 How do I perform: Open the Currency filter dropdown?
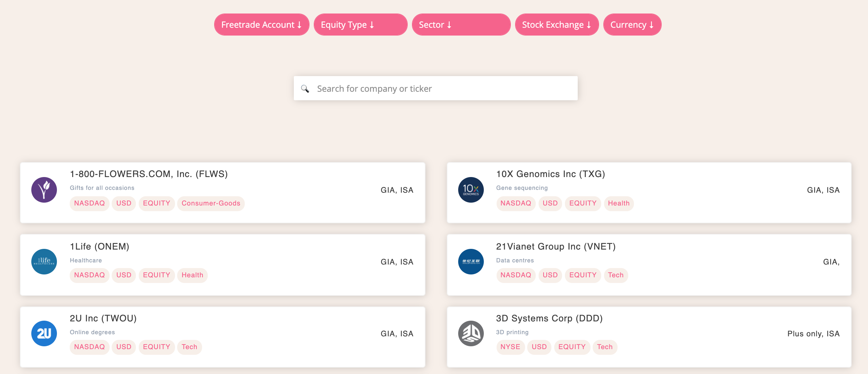(632, 25)
